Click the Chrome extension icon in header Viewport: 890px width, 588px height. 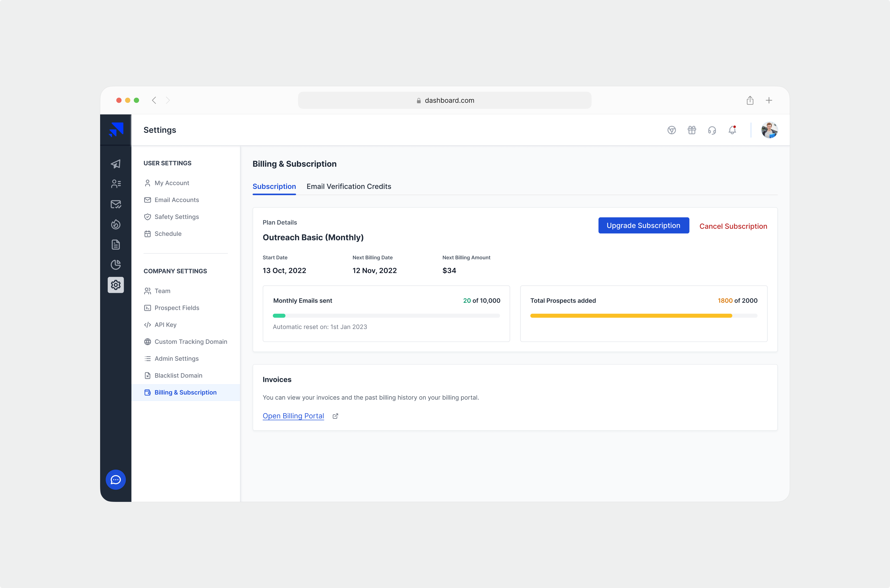coord(672,130)
